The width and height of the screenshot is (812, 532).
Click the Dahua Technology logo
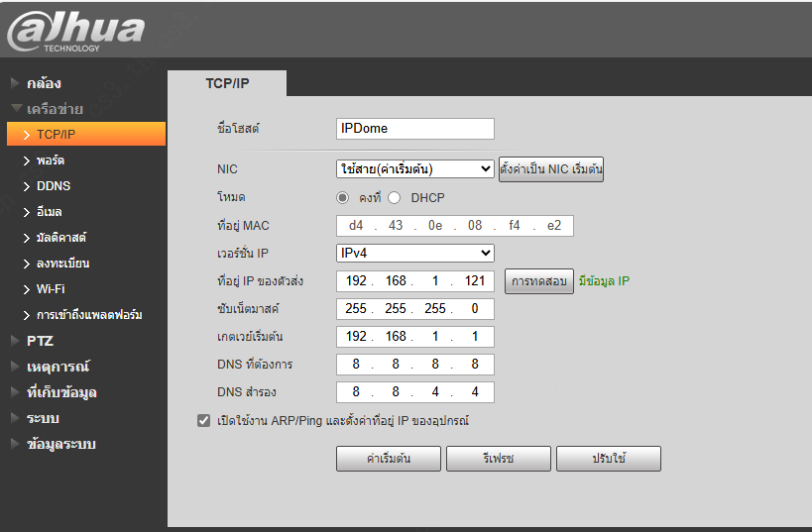[75, 32]
